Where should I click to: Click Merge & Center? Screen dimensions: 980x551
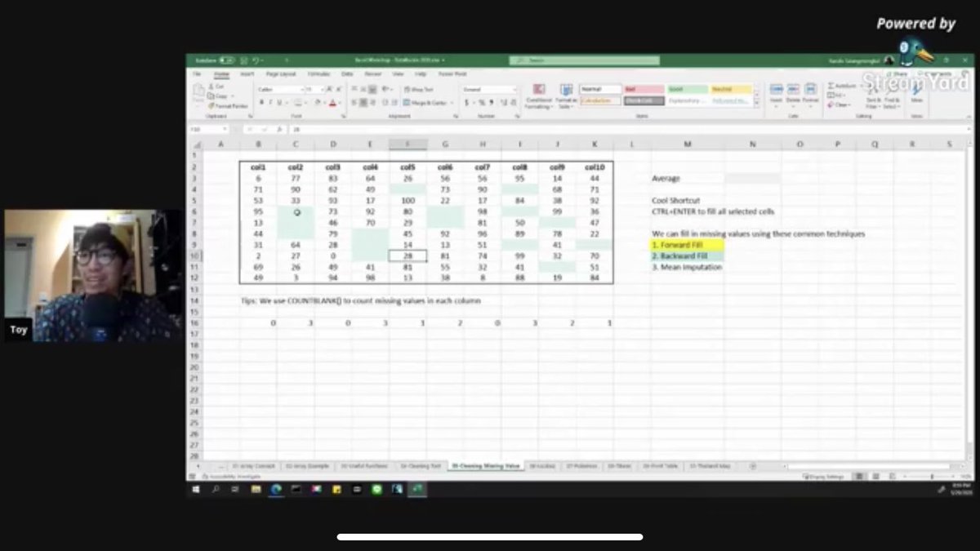coord(426,103)
